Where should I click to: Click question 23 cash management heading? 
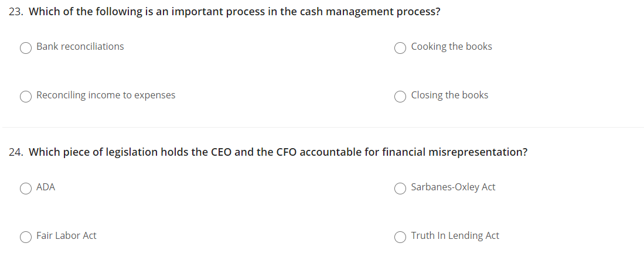tap(234, 12)
